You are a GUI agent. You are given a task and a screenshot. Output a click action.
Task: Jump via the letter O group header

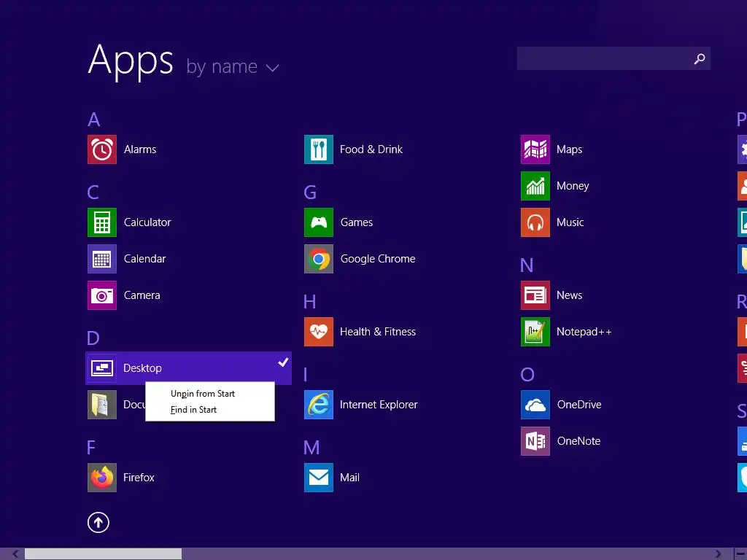point(527,375)
